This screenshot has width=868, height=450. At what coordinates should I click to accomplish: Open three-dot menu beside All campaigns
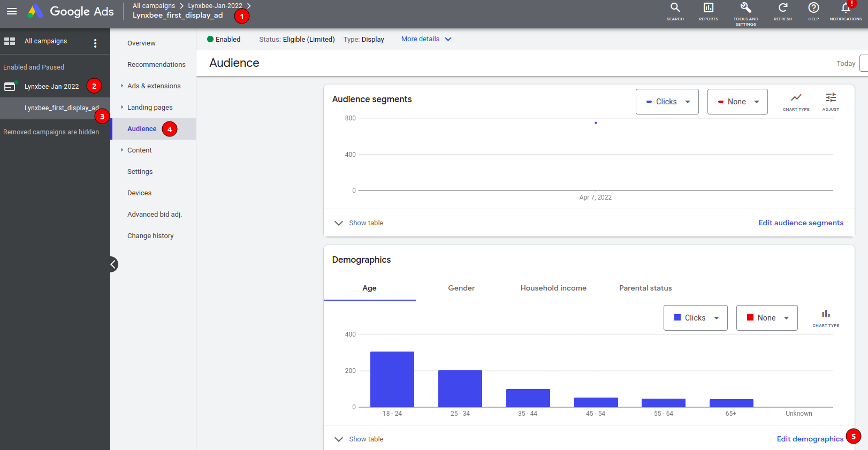[x=95, y=43]
